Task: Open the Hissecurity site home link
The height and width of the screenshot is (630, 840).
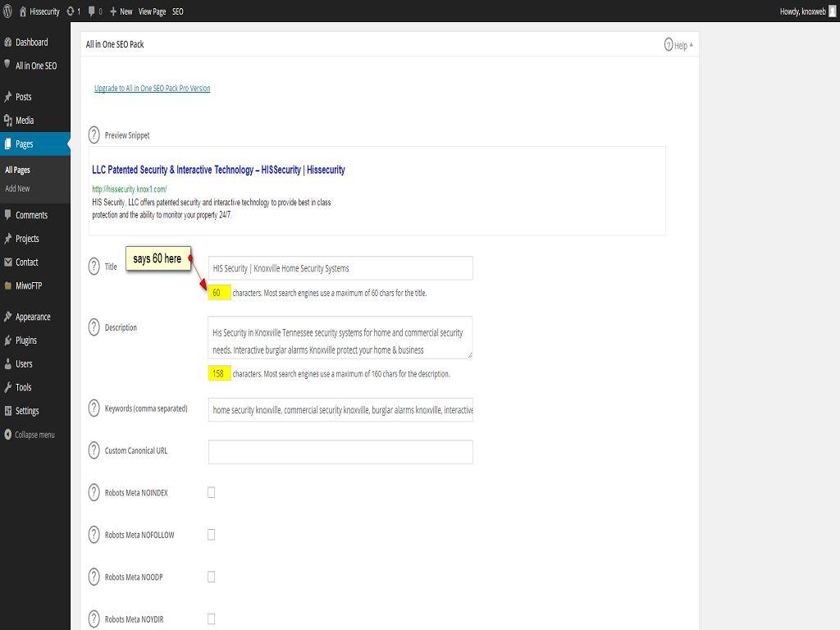Action: coord(39,11)
